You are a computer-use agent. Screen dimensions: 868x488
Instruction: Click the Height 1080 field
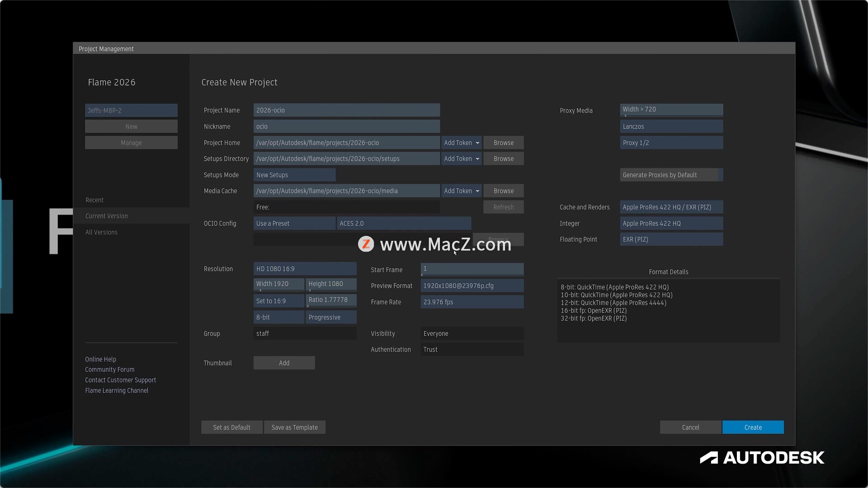331,284
